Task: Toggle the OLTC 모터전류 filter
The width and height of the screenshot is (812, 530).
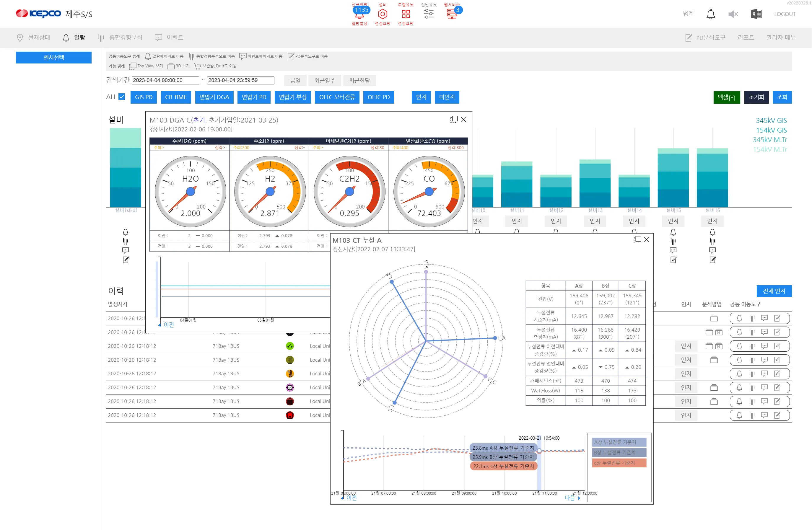Action: 337,97
